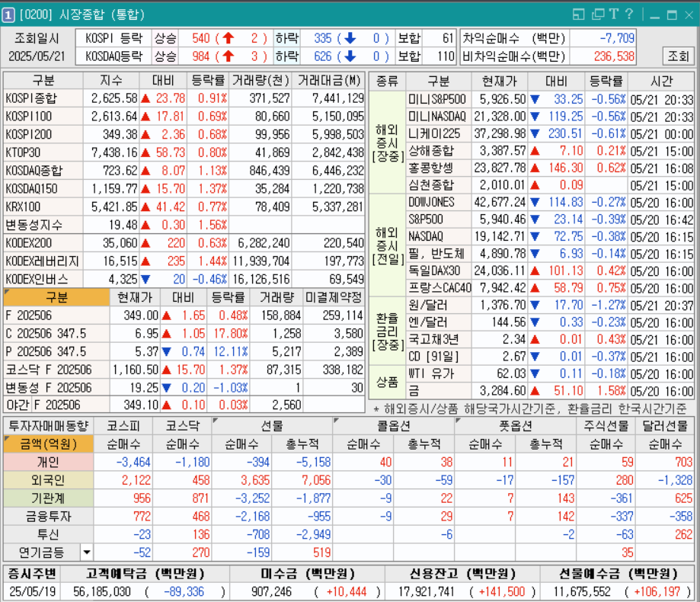Image resolution: width=700 pixels, height=602 pixels.
Task: Minimize the 시장종합 window
Action: coord(655,16)
